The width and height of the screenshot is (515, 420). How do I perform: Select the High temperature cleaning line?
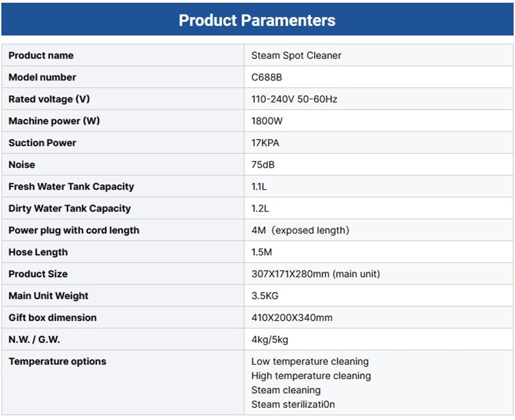(x=311, y=376)
